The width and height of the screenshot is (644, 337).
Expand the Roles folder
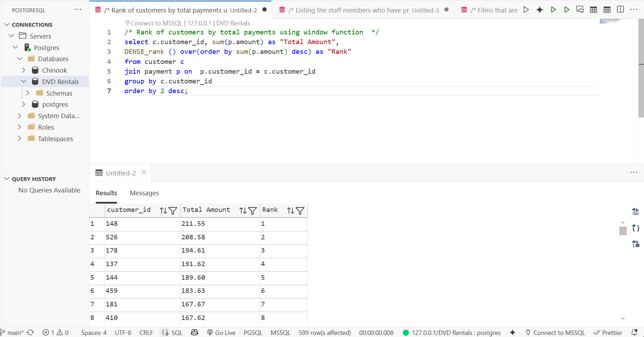click(x=19, y=127)
